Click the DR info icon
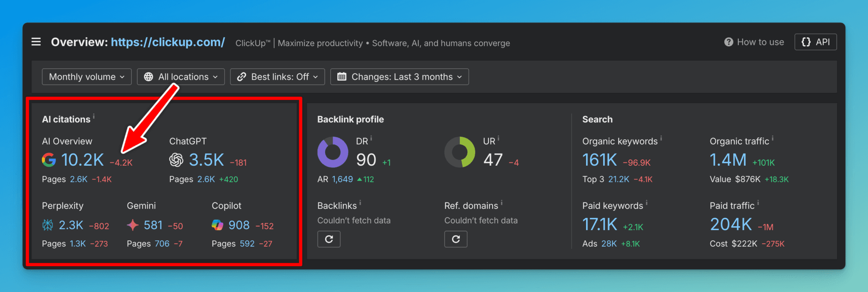Image resolution: width=868 pixels, height=292 pixels. click(x=371, y=138)
